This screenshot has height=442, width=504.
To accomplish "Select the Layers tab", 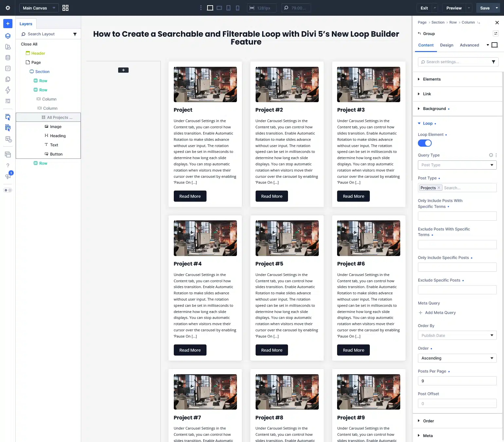I will click(x=26, y=24).
